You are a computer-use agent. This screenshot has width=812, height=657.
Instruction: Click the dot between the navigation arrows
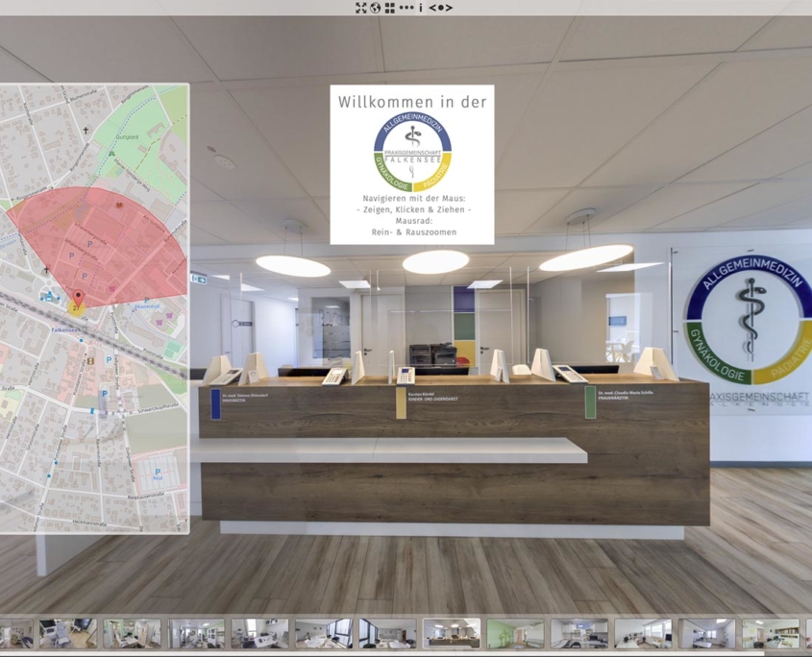click(x=440, y=8)
